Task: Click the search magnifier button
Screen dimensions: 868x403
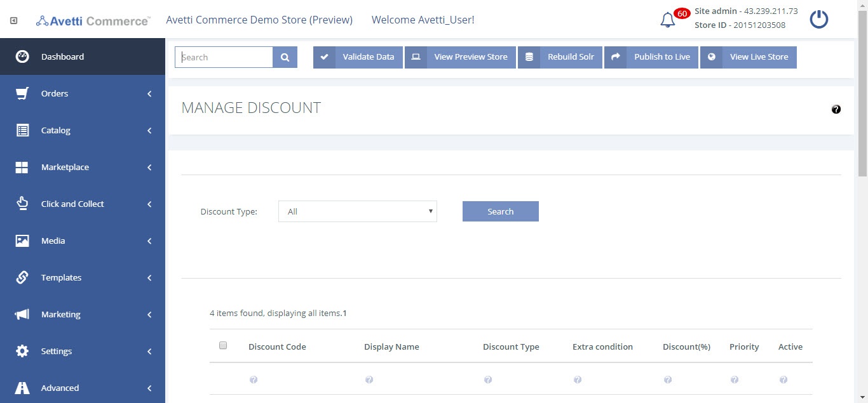Action: click(285, 57)
